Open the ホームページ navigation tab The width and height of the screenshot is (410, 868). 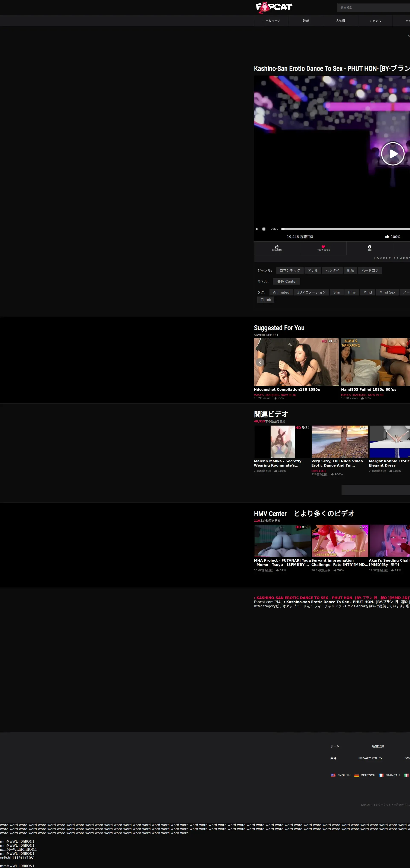click(x=271, y=21)
